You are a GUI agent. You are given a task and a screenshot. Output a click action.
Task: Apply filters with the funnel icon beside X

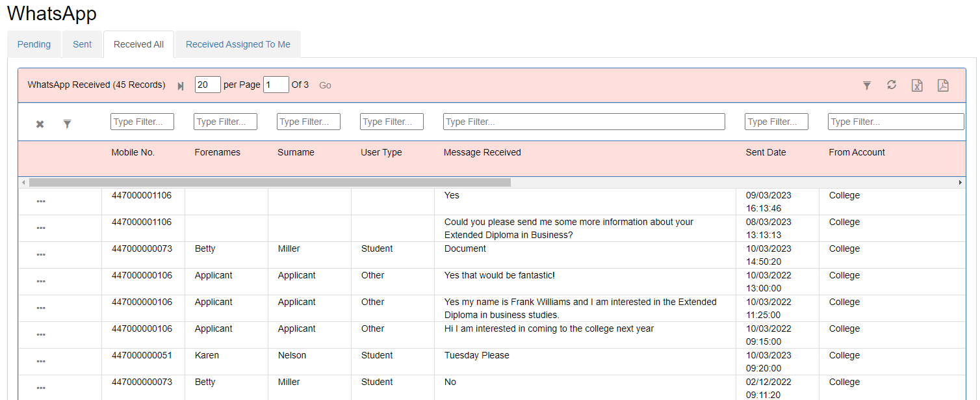pos(67,124)
